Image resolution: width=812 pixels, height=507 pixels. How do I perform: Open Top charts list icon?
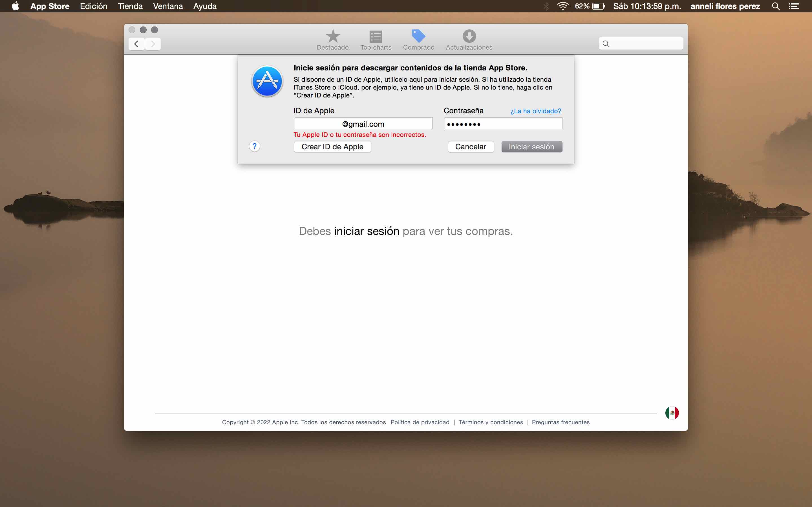(x=376, y=39)
